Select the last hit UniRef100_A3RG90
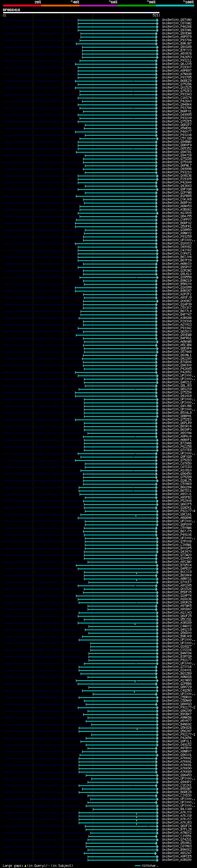Image resolution: width=197 pixels, height=868 pixels. click(x=176, y=860)
